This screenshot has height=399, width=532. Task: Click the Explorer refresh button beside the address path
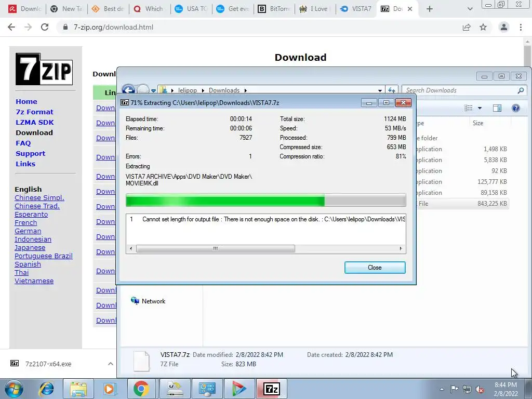pos(392,90)
